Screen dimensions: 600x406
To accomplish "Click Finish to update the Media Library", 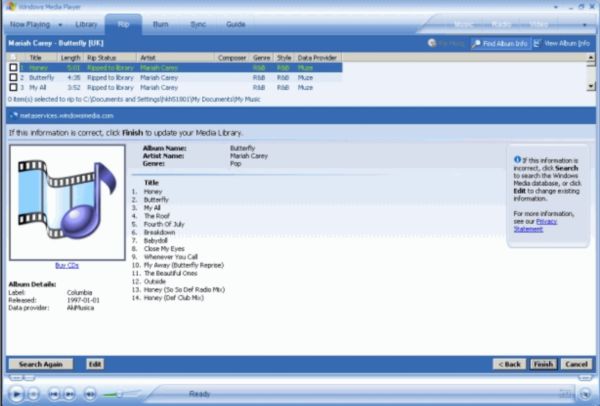I will [543, 364].
